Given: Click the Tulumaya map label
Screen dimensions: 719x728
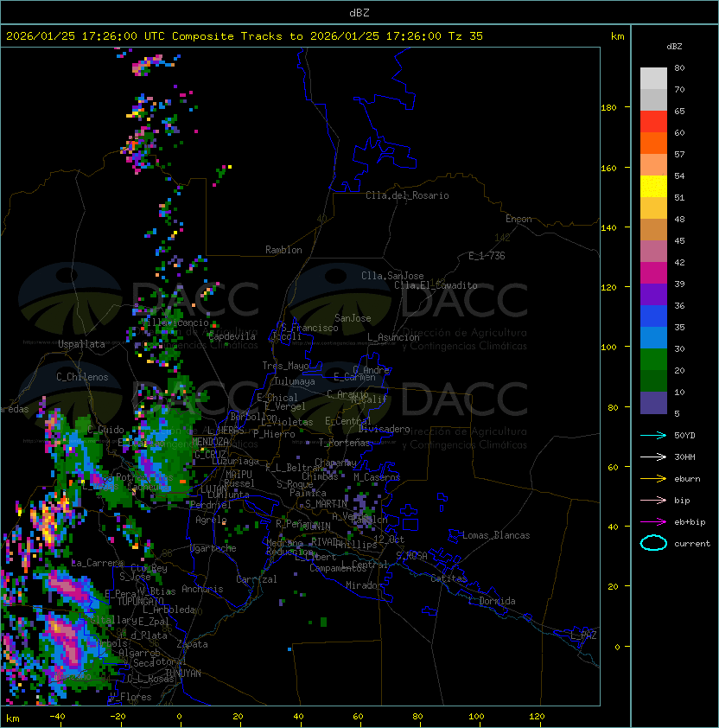Looking at the screenshot, I should coord(295,381).
